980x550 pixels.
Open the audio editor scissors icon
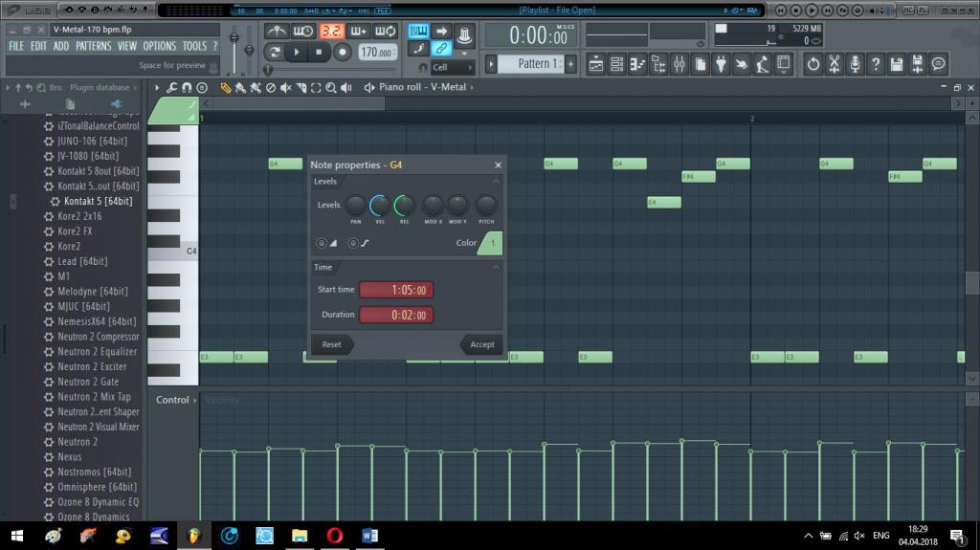834,64
